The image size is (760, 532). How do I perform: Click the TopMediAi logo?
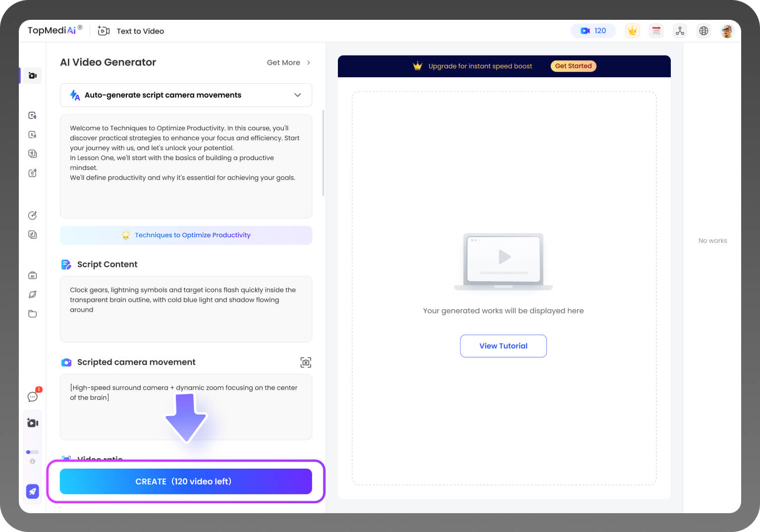(x=54, y=30)
